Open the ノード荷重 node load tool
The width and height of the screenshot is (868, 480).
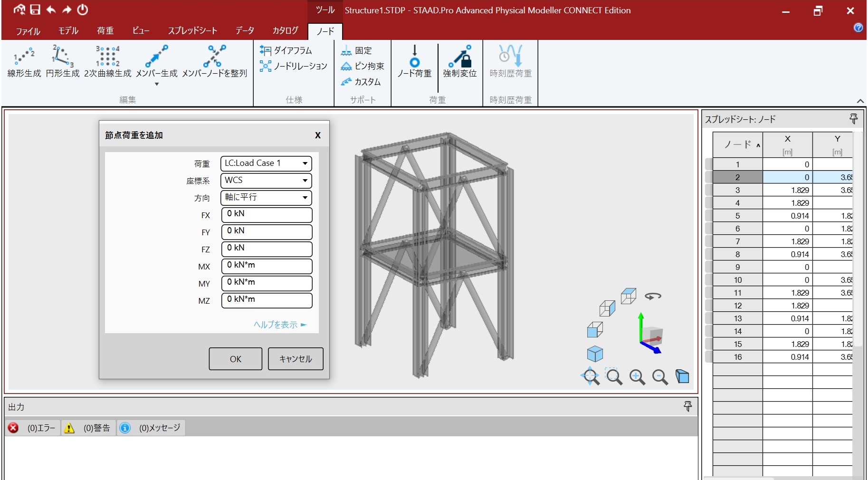coord(414,62)
